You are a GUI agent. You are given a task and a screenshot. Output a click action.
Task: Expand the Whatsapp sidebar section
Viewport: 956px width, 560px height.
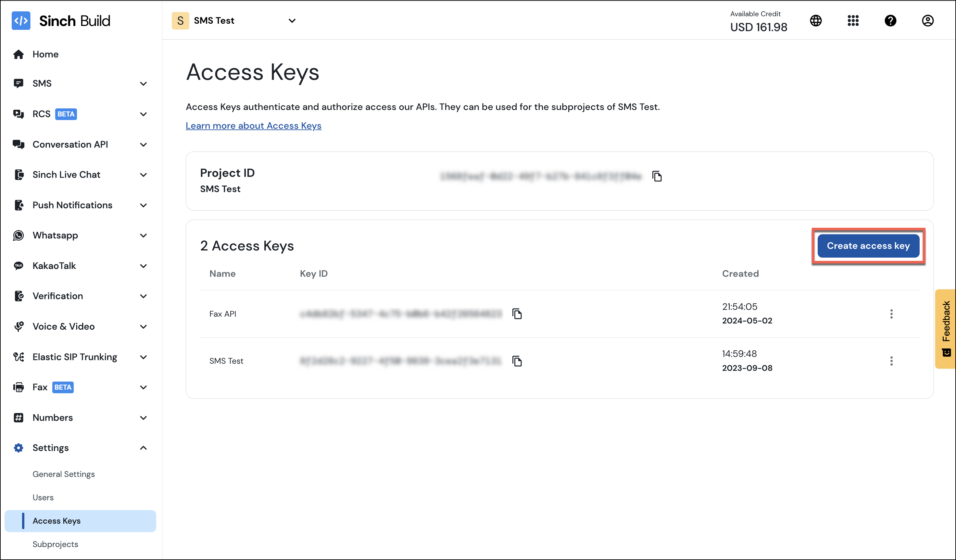(x=144, y=236)
